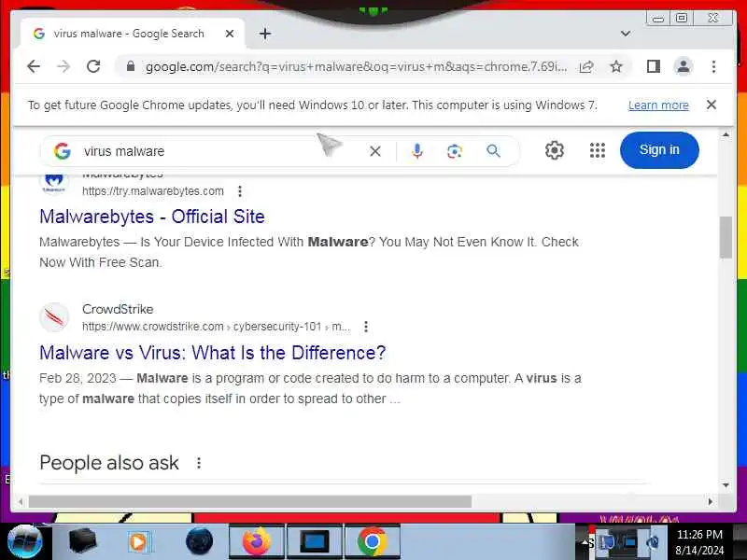Click the CrowdStrike source name

118,309
